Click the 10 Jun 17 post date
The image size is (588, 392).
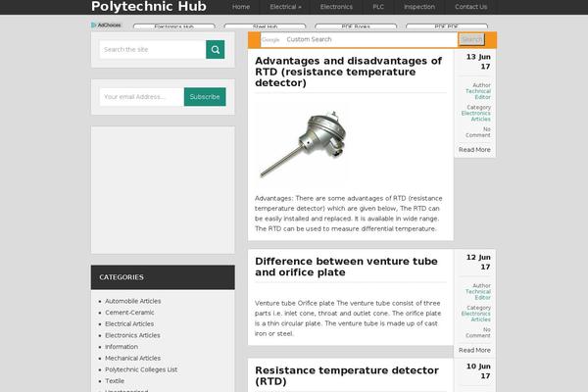coord(478,371)
